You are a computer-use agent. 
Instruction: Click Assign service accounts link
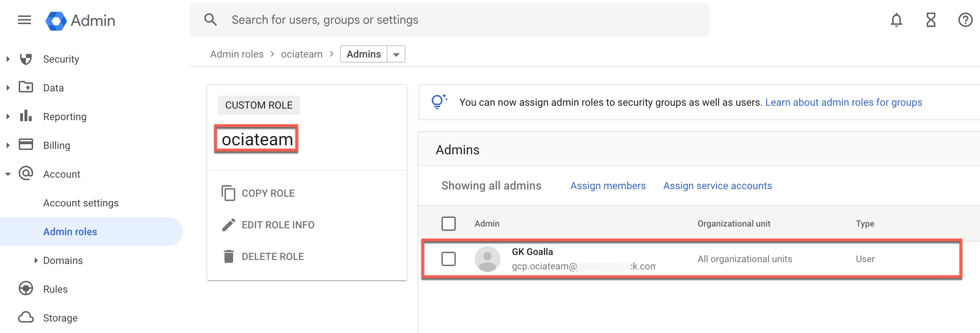(717, 186)
